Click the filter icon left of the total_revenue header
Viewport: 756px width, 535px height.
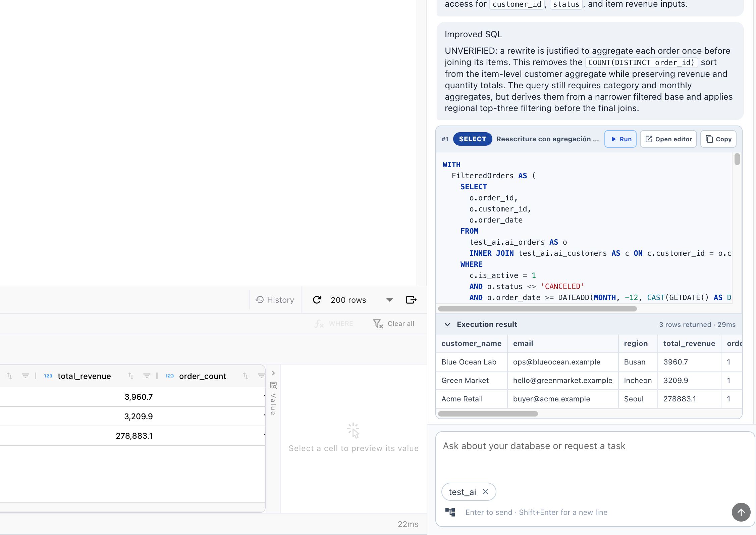[25, 376]
